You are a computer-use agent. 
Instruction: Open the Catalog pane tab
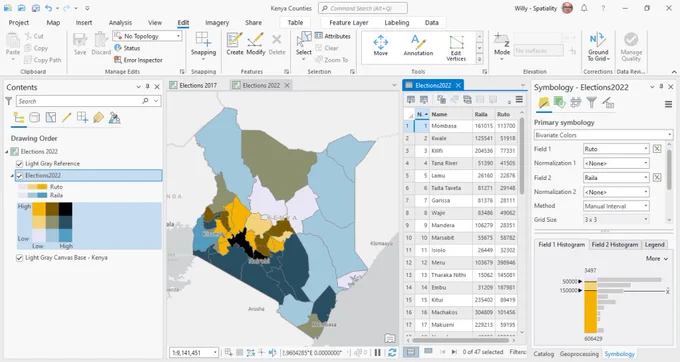(x=543, y=354)
